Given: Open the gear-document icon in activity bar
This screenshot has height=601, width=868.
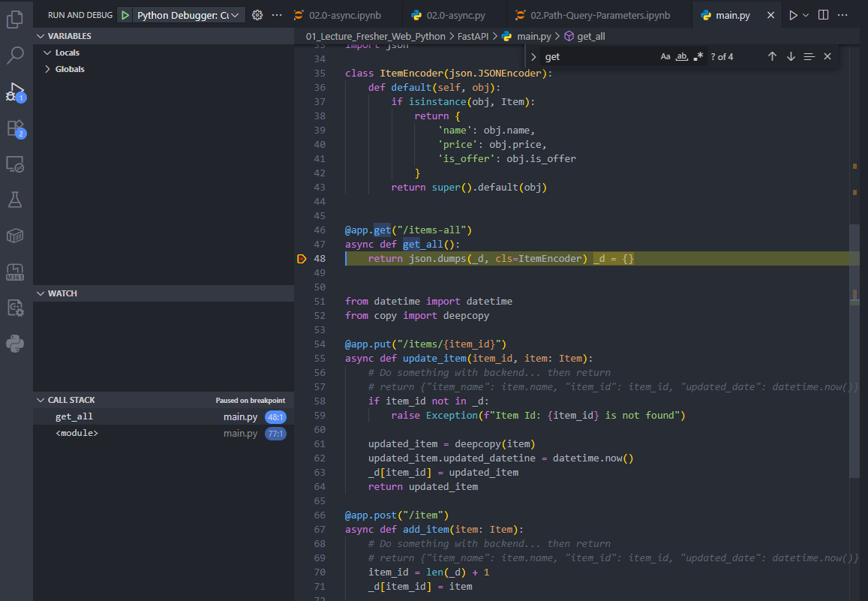Looking at the screenshot, I should (15, 308).
